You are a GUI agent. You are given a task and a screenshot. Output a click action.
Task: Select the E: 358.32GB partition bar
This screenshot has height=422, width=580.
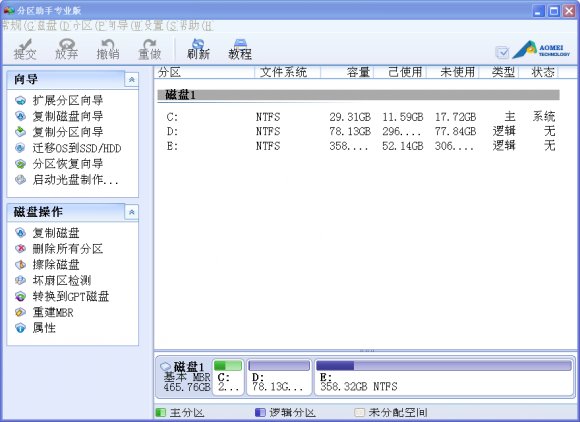click(x=444, y=377)
